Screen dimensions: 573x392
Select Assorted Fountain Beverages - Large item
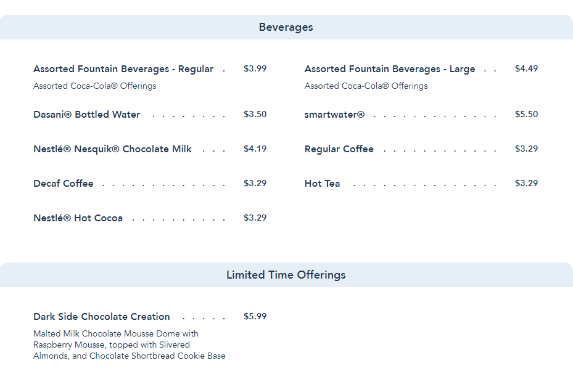390,69
